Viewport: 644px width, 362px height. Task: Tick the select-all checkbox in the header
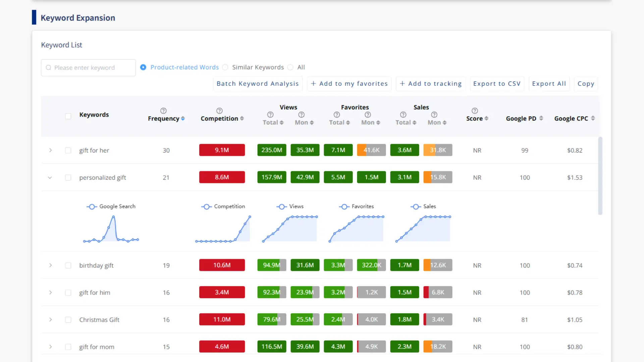click(x=68, y=116)
